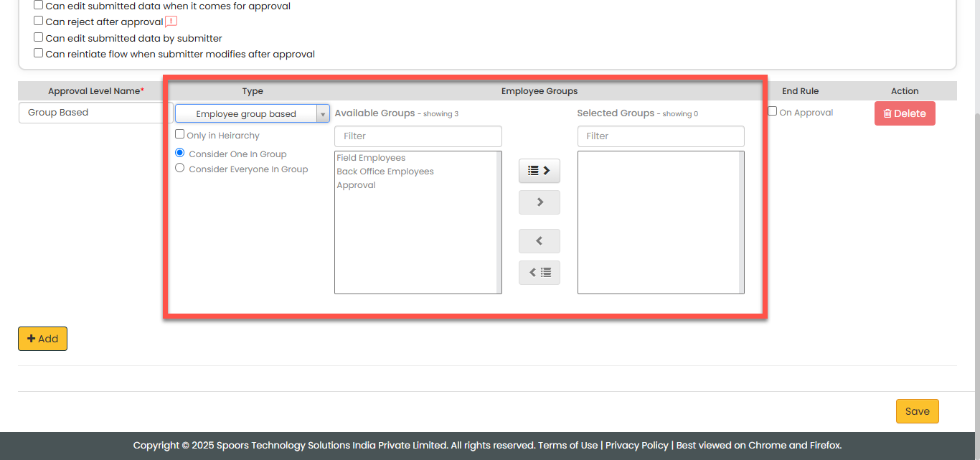Open the Employee group based type dropdown
Image resolution: width=980 pixels, height=460 pixels.
(x=252, y=114)
